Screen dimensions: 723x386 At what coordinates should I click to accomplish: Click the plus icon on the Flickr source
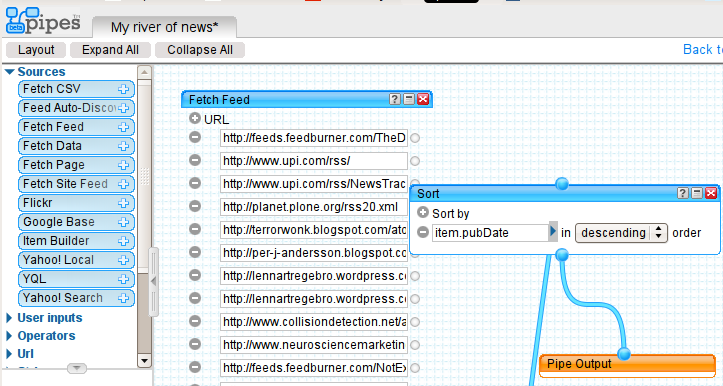click(x=123, y=203)
